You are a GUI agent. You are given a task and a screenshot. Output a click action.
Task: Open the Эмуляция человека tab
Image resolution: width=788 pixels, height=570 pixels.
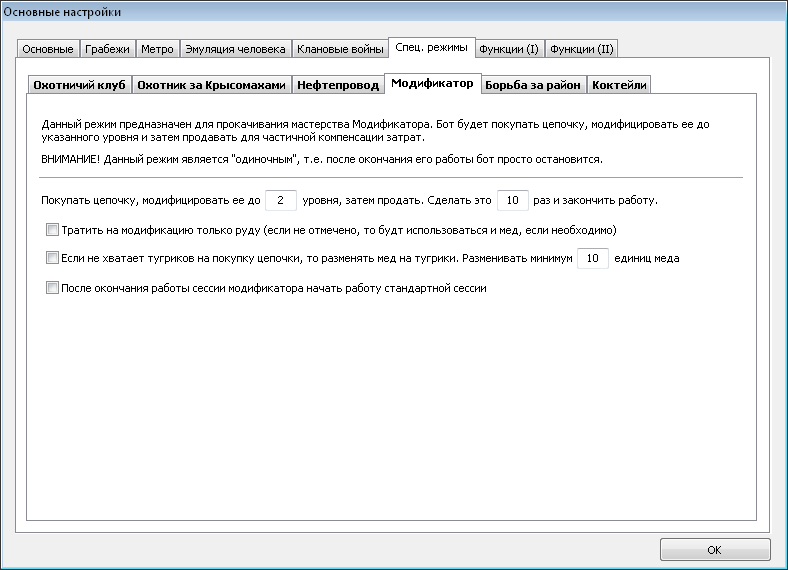tap(235, 49)
